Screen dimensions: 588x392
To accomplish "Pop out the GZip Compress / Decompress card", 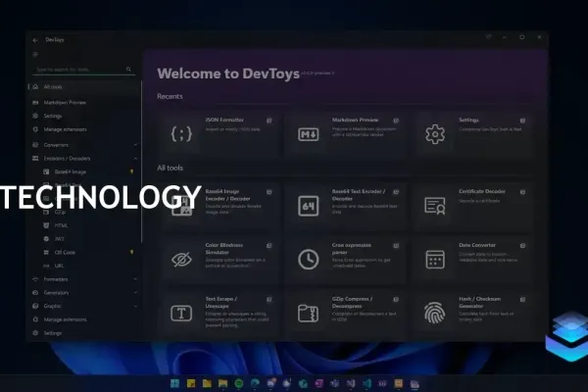I will 396,299.
